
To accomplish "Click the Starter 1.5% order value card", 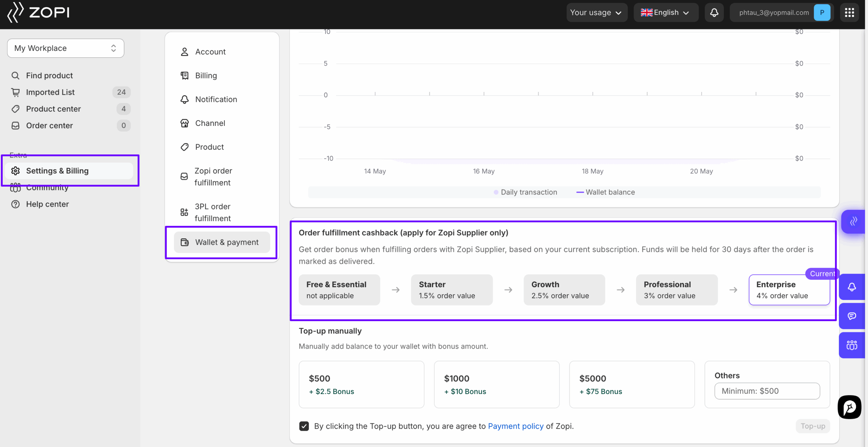I will point(452,290).
